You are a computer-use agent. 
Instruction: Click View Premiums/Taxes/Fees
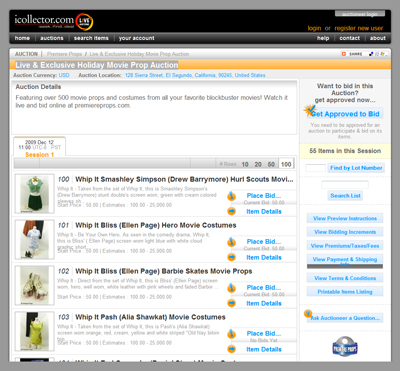345,246
